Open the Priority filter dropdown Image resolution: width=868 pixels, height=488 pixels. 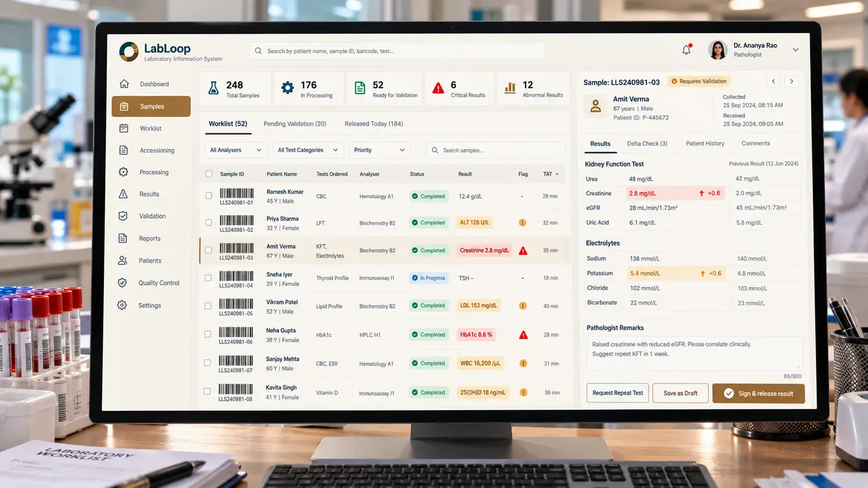tap(380, 150)
